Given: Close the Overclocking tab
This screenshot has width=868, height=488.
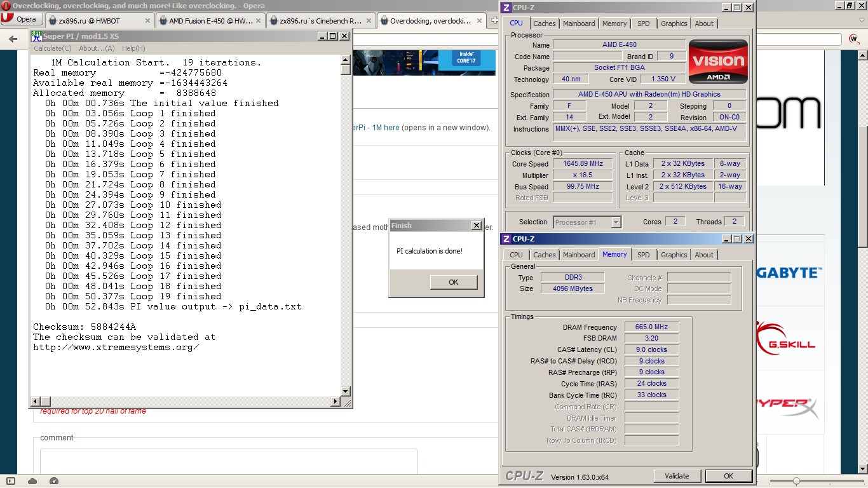Looking at the screenshot, I should [478, 20].
